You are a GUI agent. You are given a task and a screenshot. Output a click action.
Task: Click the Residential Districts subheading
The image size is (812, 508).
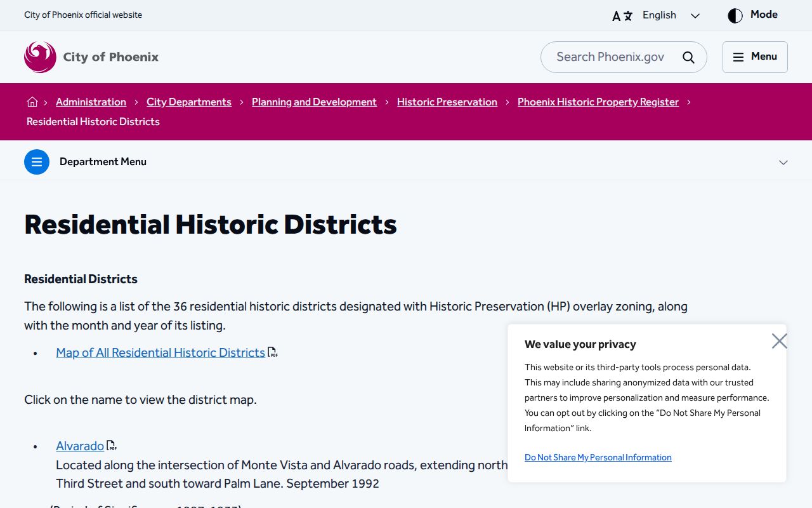(81, 279)
